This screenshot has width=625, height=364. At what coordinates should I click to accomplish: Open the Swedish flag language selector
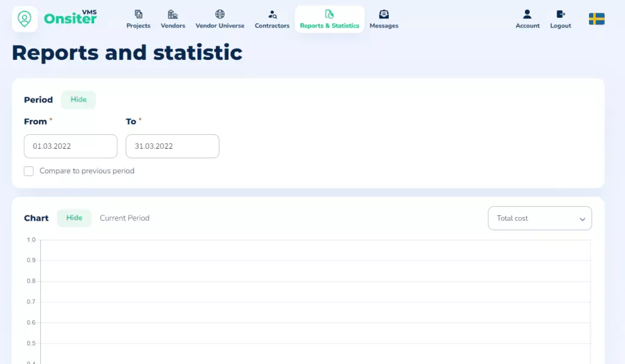[x=596, y=19]
